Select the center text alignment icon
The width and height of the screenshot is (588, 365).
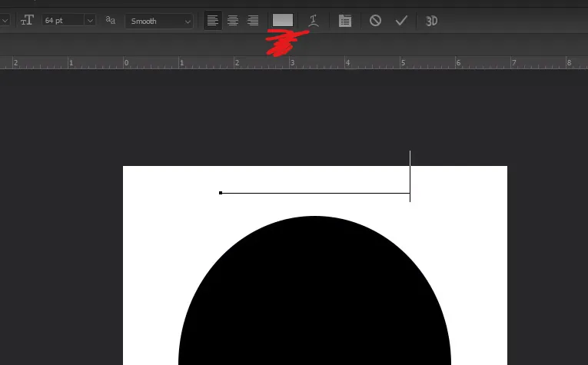coord(233,20)
